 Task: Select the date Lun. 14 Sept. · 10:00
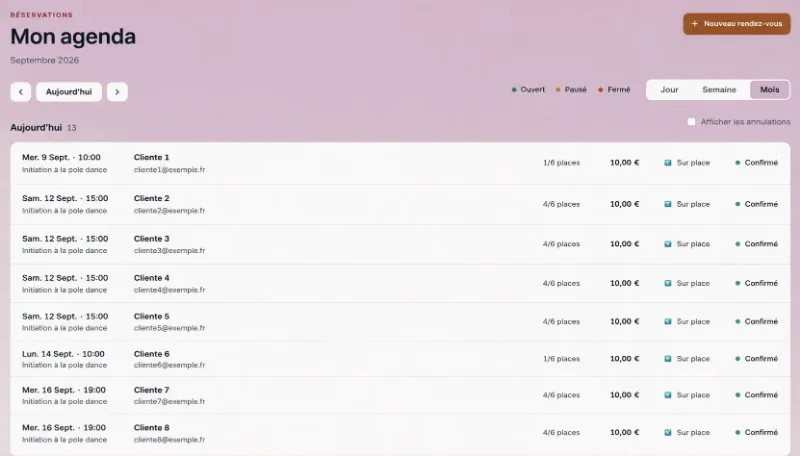(63, 354)
